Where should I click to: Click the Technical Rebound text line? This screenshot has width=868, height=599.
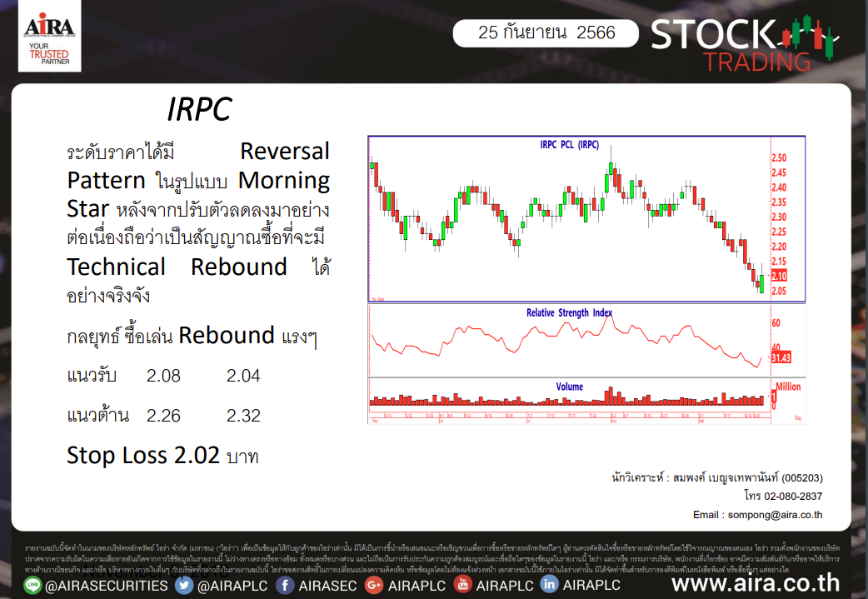tap(177, 267)
